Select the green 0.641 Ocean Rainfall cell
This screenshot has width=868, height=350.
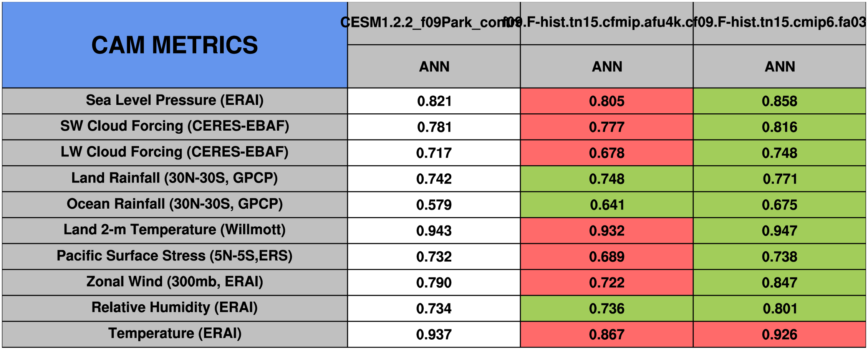[x=607, y=205]
